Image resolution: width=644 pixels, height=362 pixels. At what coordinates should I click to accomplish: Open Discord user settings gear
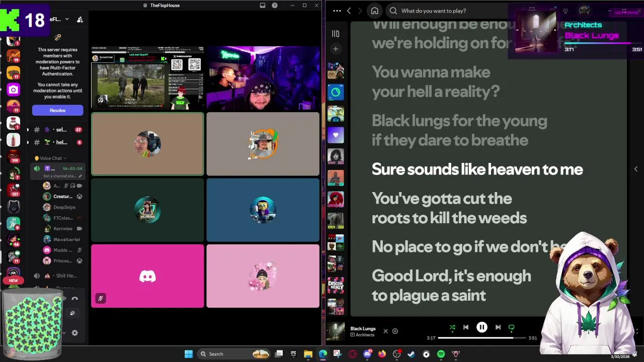point(75,333)
